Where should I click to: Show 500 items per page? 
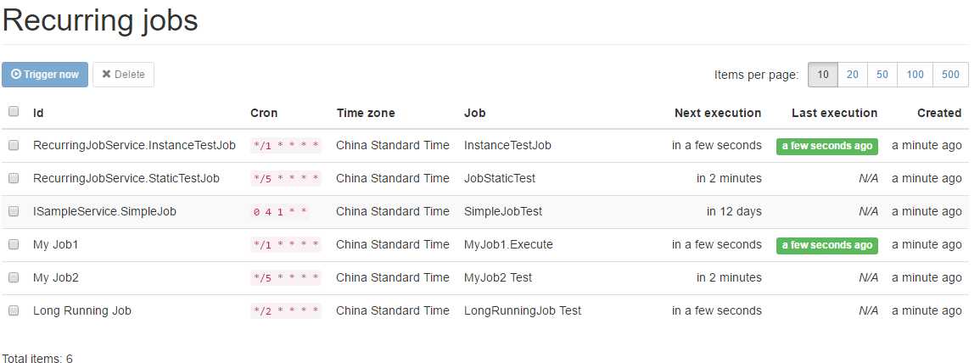coord(950,75)
